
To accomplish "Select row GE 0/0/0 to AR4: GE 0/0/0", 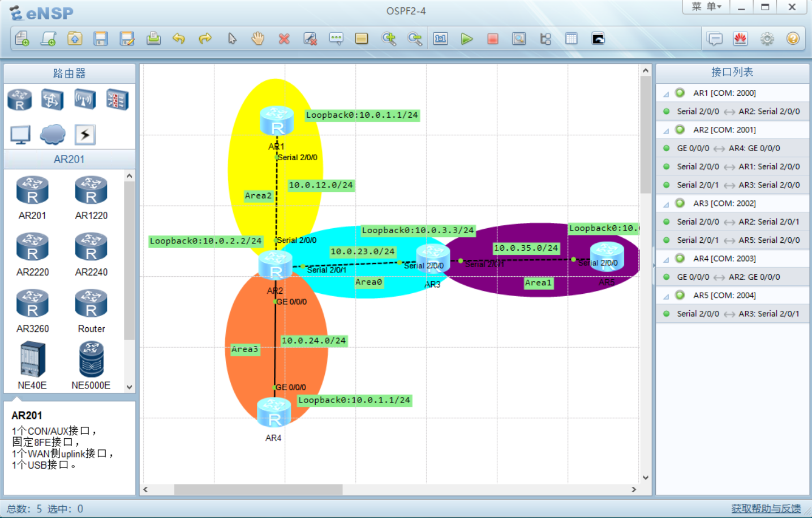I will click(x=732, y=148).
